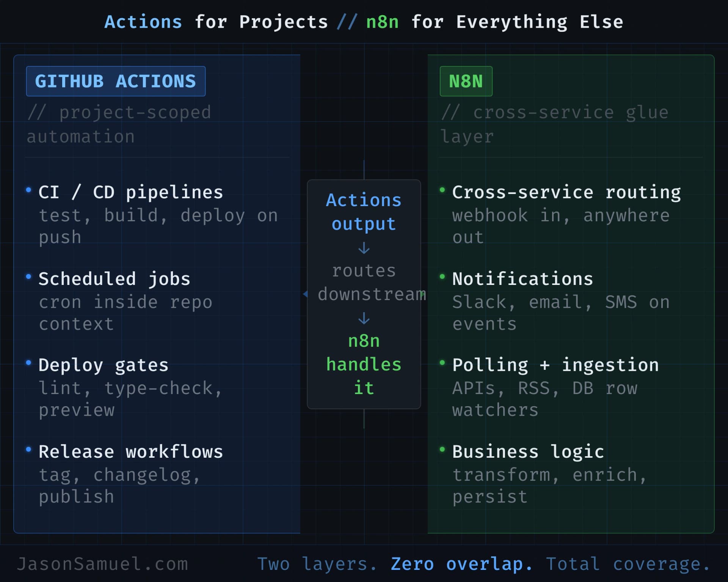Click the blue word 'Actions' in the title
This screenshot has width=728, height=582.
coord(143,22)
